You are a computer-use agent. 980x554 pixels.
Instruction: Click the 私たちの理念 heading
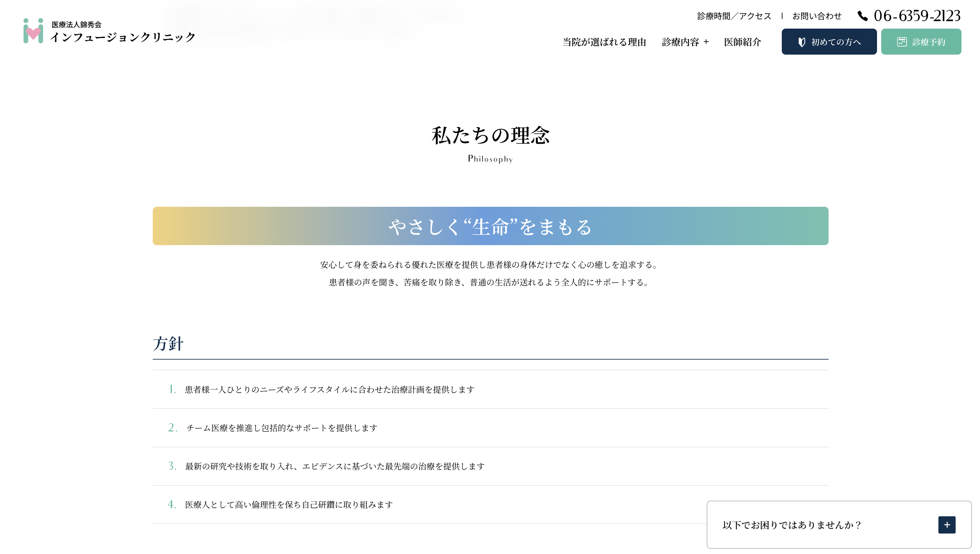[490, 136]
